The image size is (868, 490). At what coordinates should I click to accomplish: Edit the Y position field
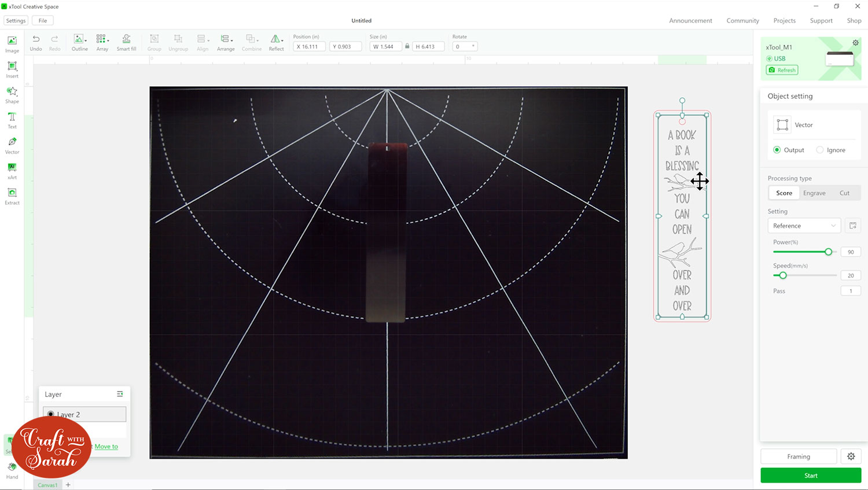click(x=345, y=46)
